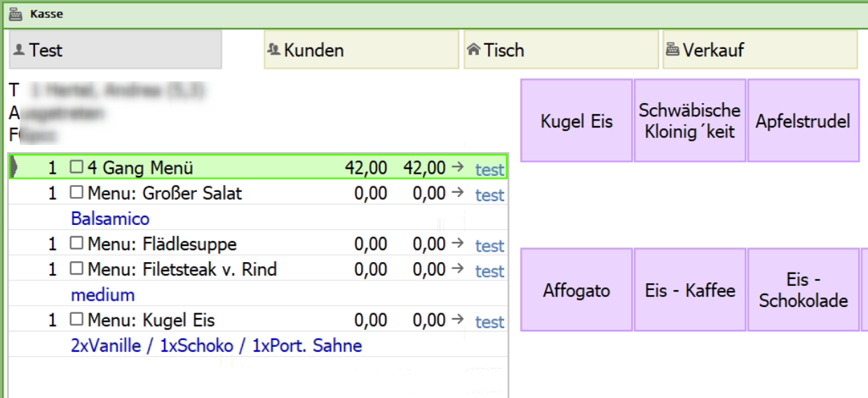Open the Kunden tab
Viewport: 868px width, 398px height.
point(361,50)
